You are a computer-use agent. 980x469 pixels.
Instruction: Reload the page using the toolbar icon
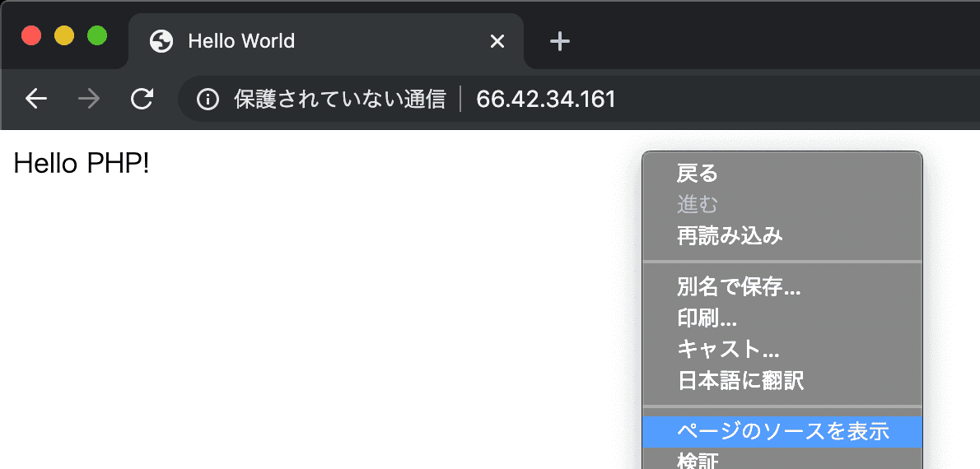coord(142,100)
